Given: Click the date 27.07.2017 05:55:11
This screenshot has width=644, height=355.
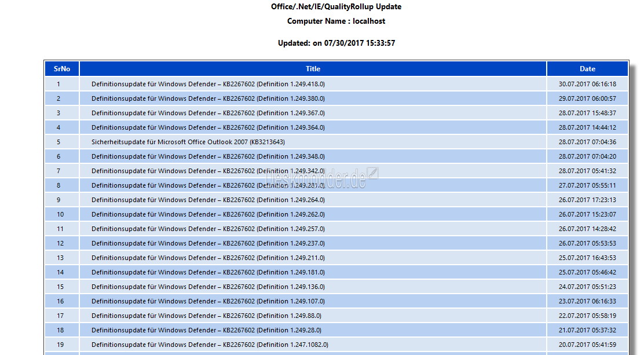Looking at the screenshot, I should (587, 185).
